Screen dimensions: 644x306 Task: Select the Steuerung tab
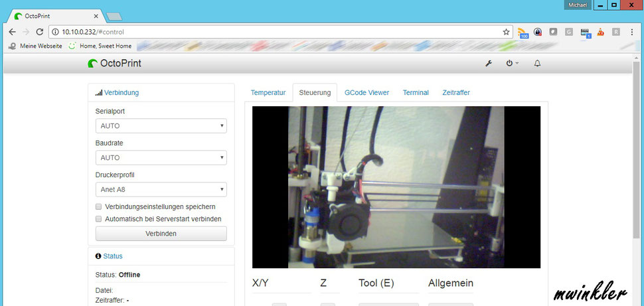click(315, 92)
